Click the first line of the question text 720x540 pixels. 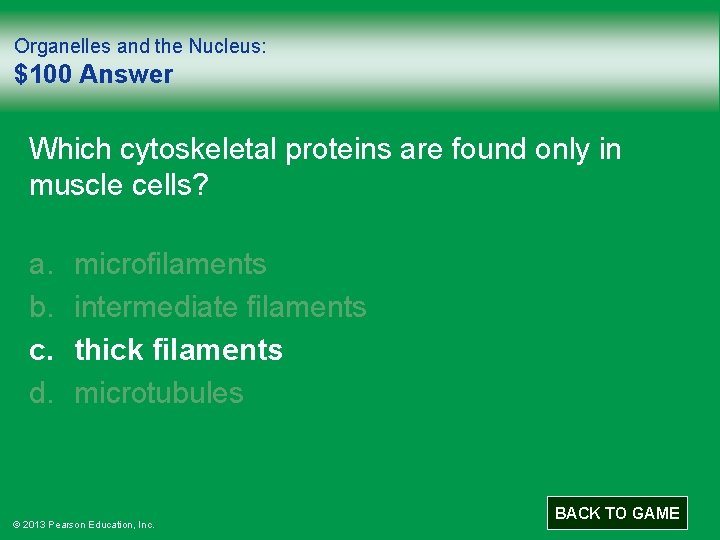coord(325,150)
